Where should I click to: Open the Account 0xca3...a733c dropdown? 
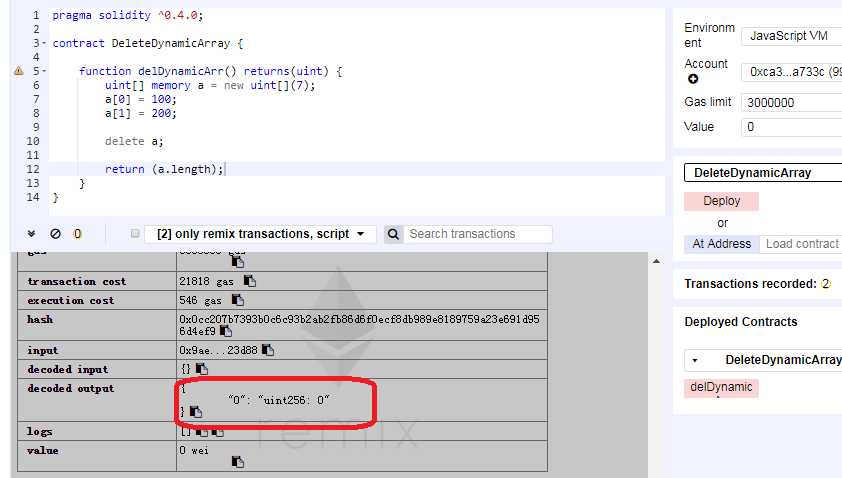(792, 72)
